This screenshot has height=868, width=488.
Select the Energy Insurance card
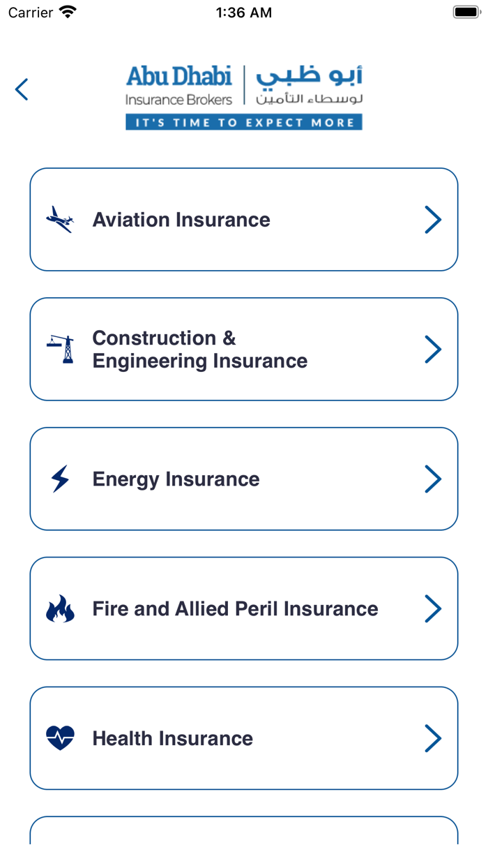pos(243,479)
